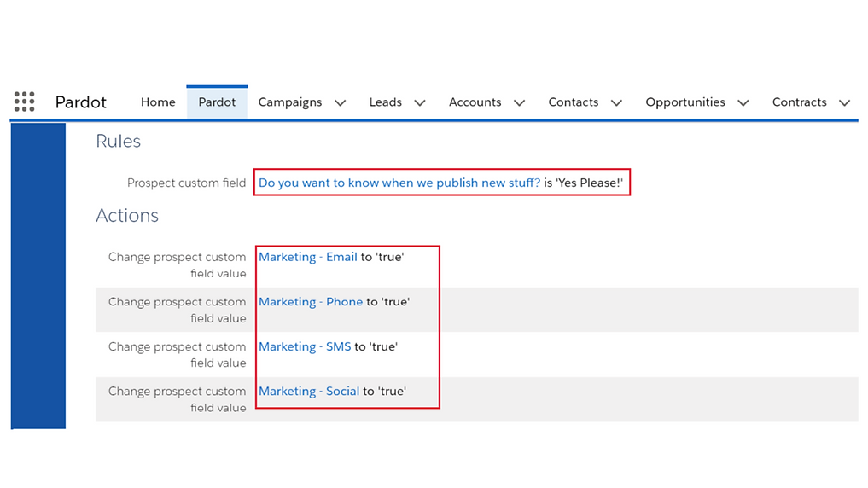Click the "is 'Yes Please!'" rule value
868x488 pixels.
584,183
